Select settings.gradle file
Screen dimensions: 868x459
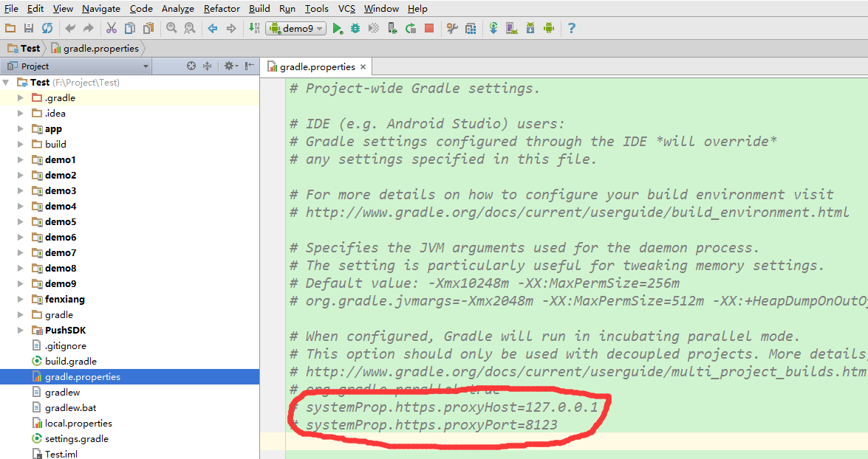[x=76, y=438]
